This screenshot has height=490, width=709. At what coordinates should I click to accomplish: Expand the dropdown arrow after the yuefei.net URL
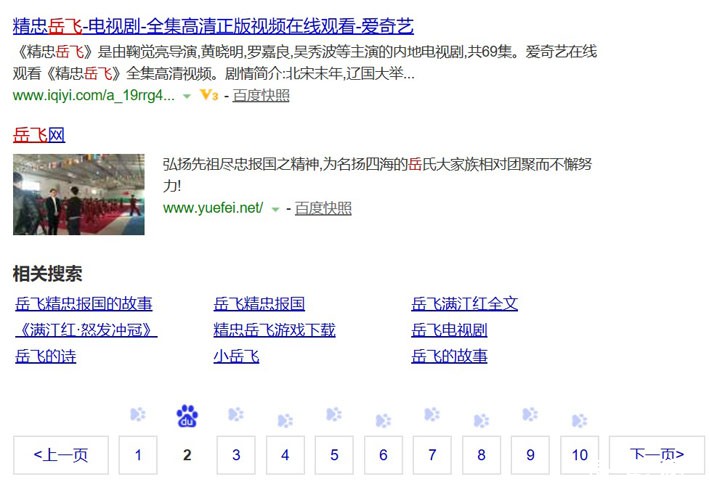coord(275,209)
